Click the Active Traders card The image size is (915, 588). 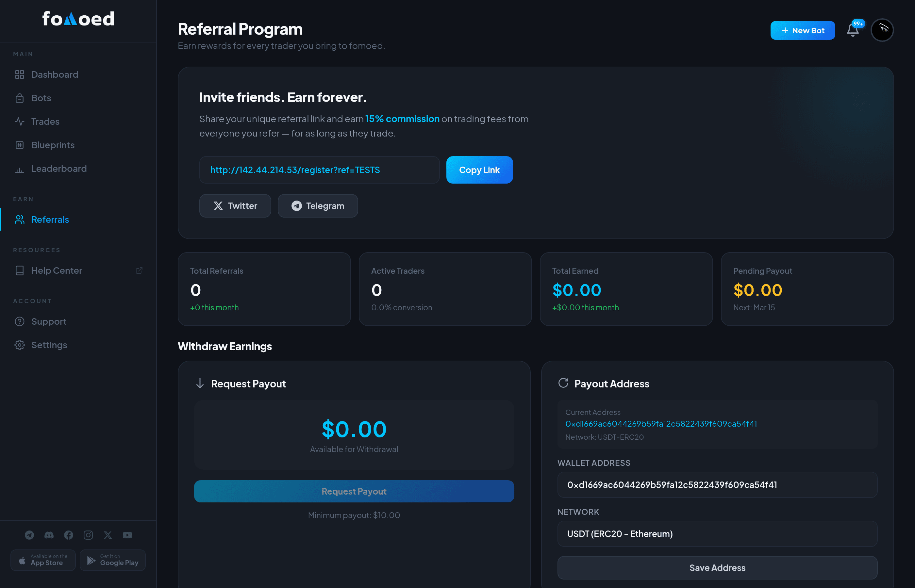(445, 289)
